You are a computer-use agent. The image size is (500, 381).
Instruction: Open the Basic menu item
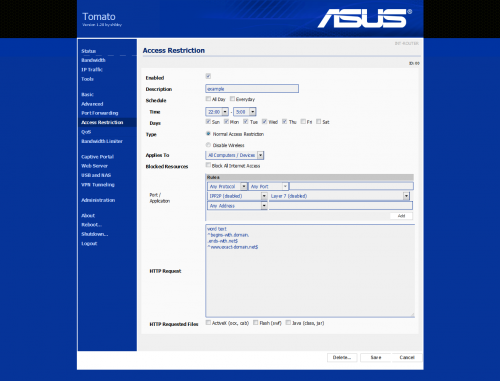(87, 94)
